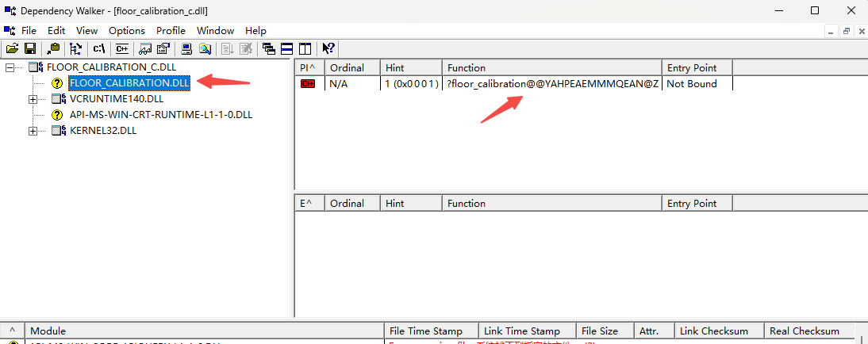Click the 1 (0x0001) hint cell
Image resolution: width=868 pixels, height=344 pixels.
coord(411,83)
